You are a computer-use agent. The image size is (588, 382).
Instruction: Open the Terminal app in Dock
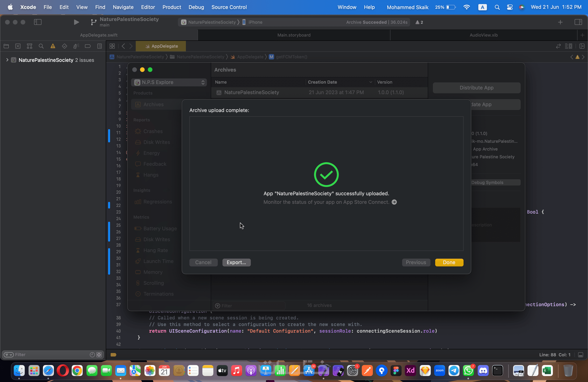tap(497, 370)
